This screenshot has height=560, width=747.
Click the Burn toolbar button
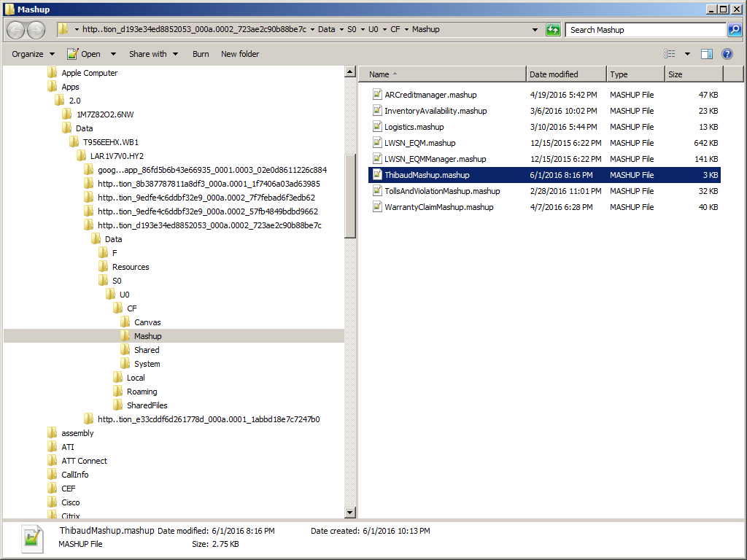pyautogui.click(x=201, y=54)
